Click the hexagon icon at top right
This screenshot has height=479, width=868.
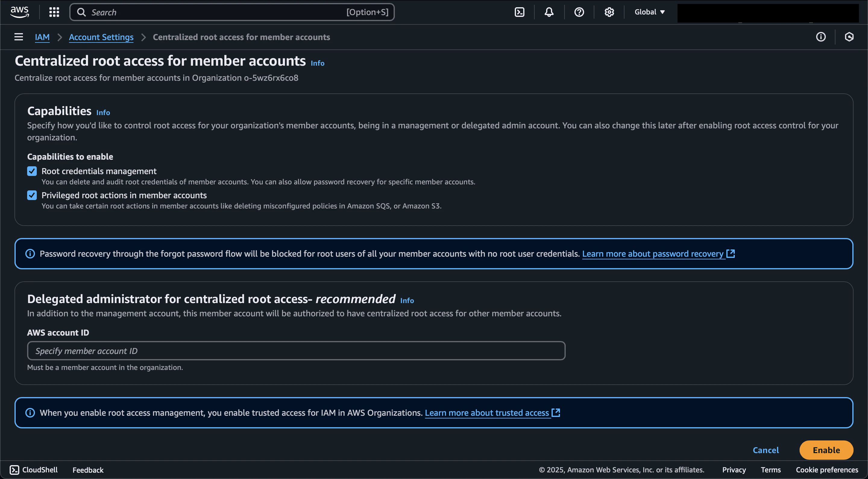point(849,37)
